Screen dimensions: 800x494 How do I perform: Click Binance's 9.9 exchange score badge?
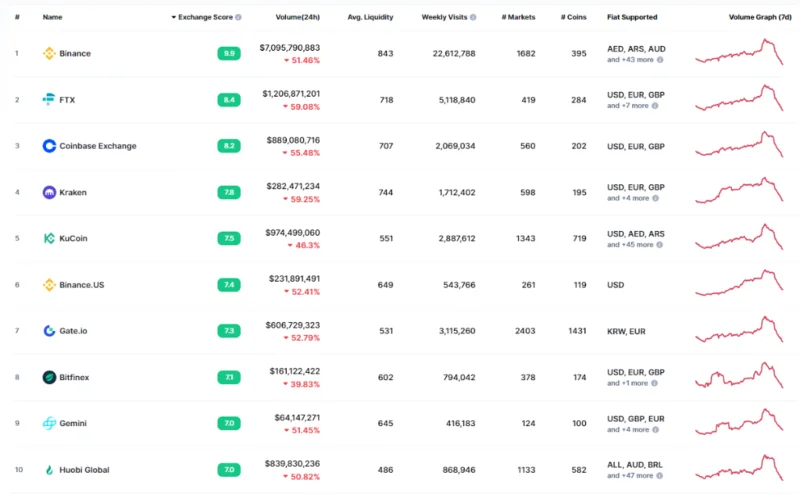229,53
